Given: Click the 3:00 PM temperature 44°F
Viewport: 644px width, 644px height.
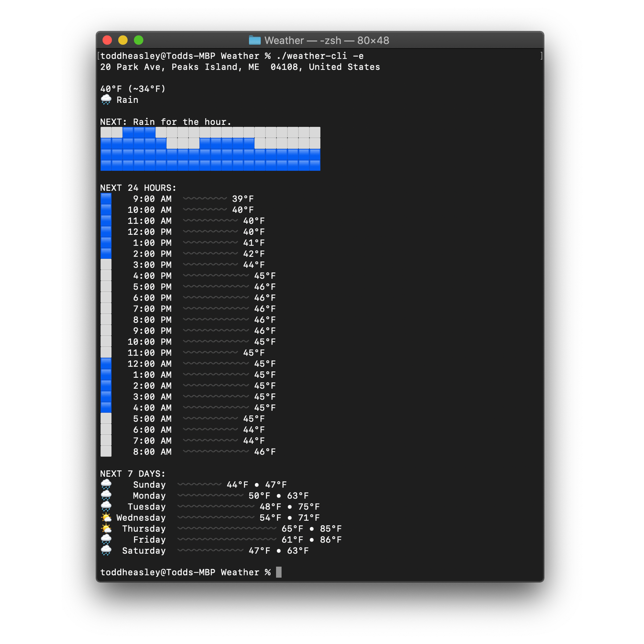Looking at the screenshot, I should pyautogui.click(x=254, y=265).
